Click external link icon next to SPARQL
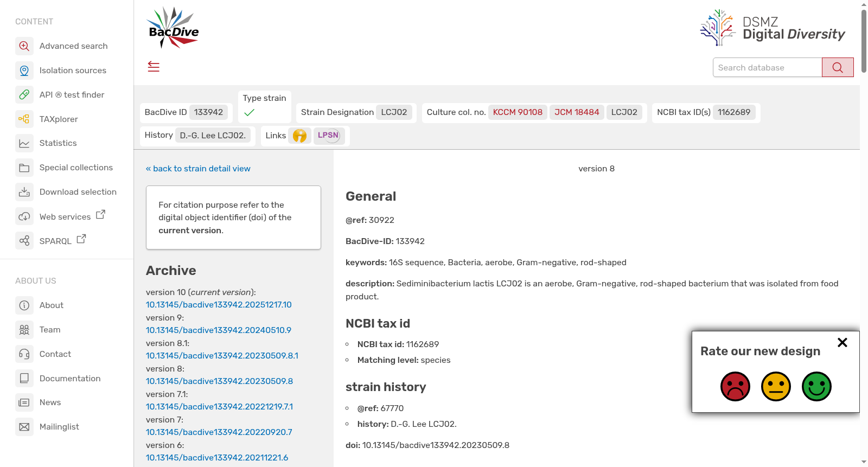 pos(81,239)
